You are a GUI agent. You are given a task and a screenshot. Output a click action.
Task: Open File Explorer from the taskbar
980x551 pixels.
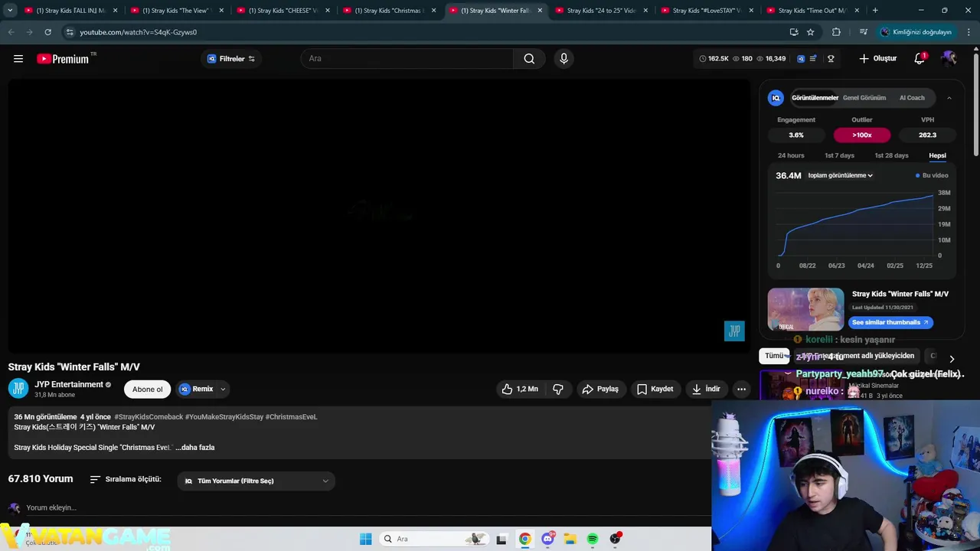(x=570, y=539)
